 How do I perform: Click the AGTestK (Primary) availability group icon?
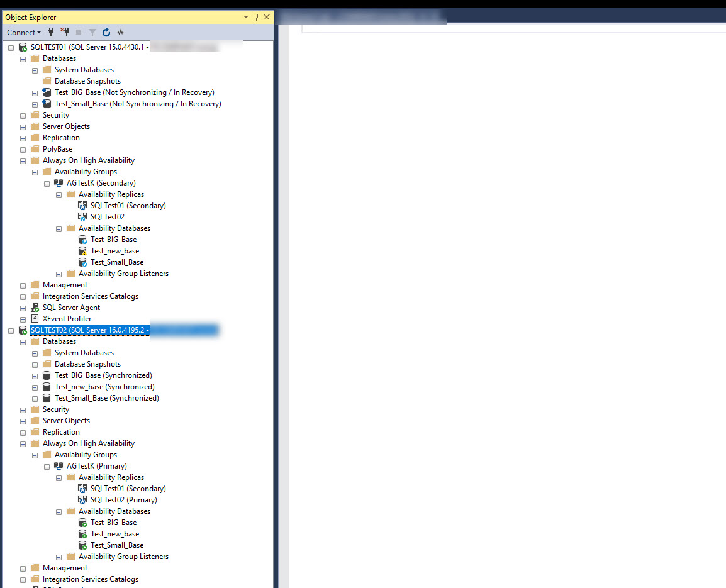(x=59, y=466)
